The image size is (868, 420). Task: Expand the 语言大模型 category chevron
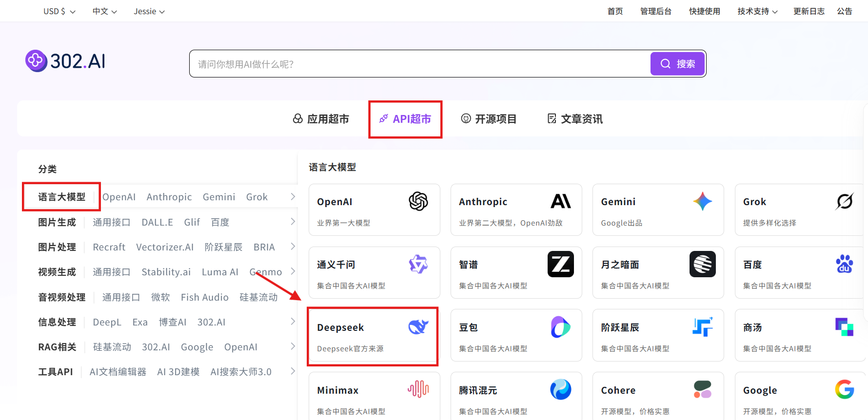click(293, 196)
